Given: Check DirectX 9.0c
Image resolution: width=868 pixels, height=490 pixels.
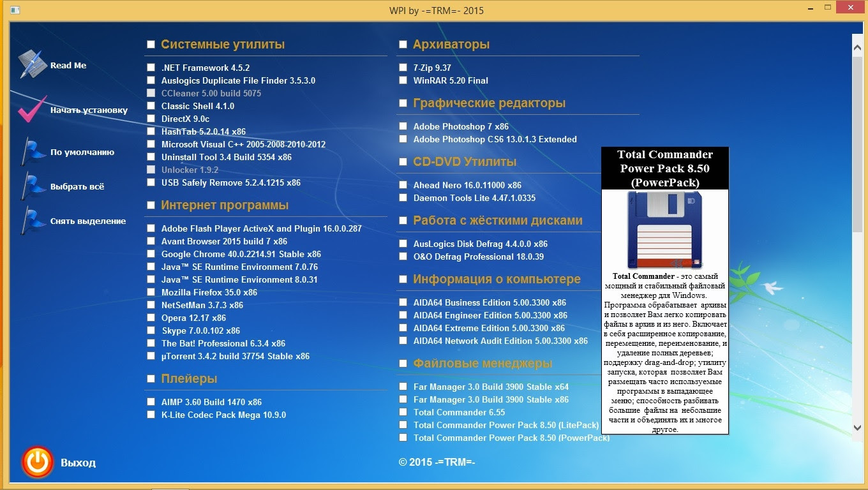Looking at the screenshot, I should (x=151, y=119).
